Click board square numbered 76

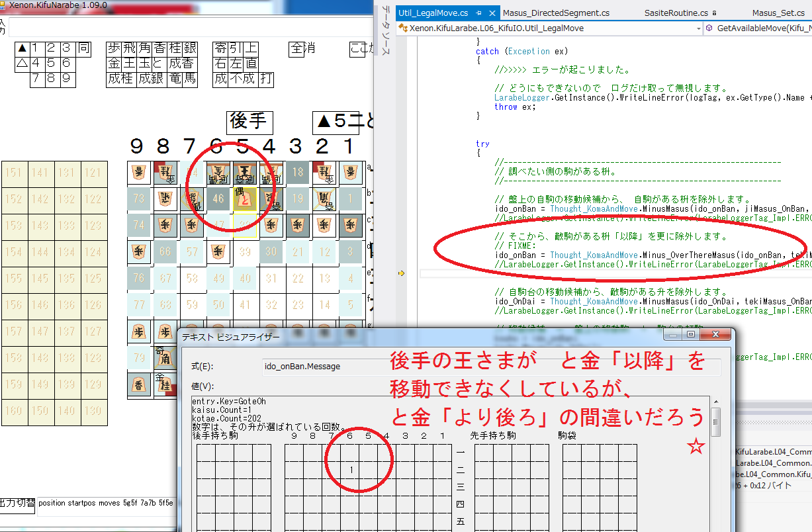coord(138,279)
